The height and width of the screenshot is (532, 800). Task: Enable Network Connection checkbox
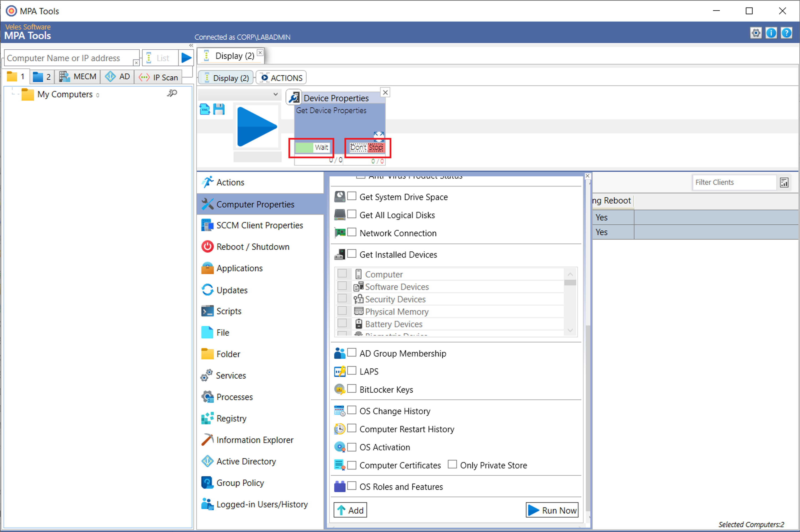(x=352, y=232)
